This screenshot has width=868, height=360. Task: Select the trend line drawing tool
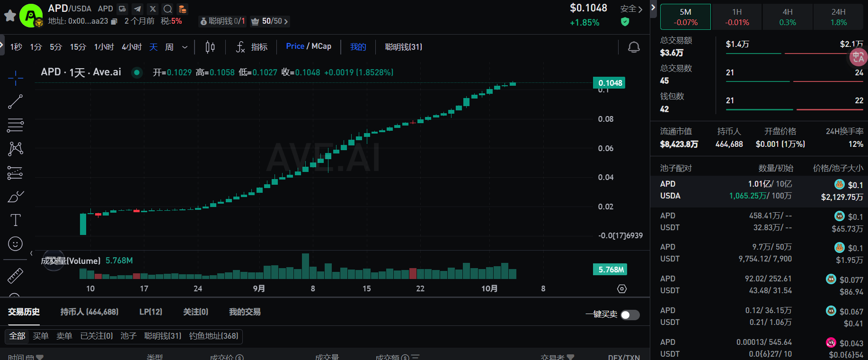click(15, 101)
